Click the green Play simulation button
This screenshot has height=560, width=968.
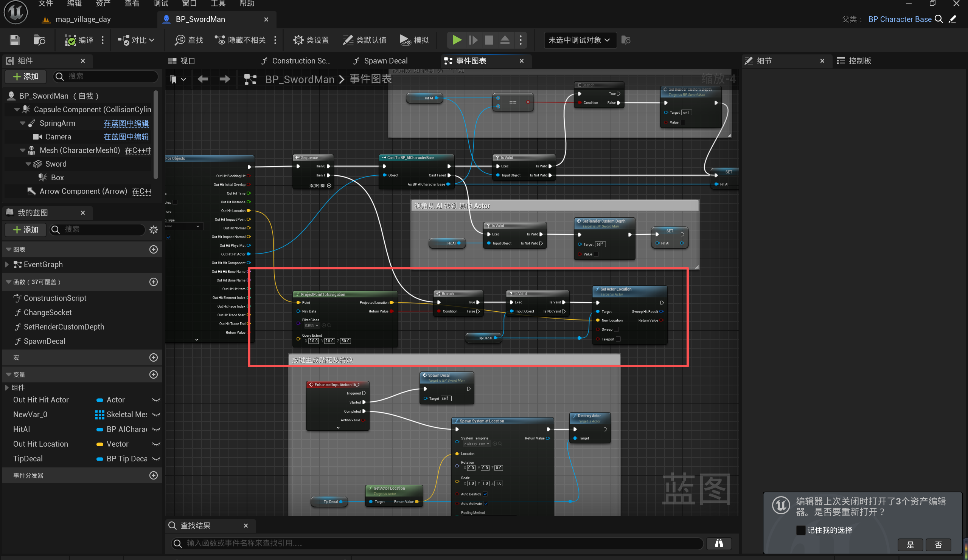(456, 40)
